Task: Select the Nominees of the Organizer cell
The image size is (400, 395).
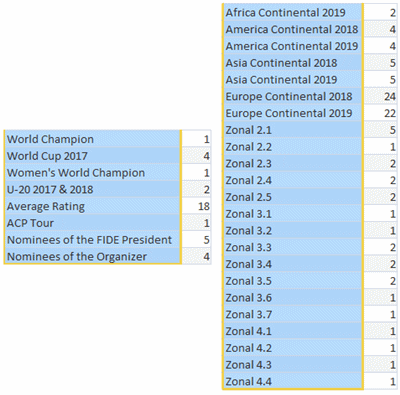Action: click(x=93, y=256)
